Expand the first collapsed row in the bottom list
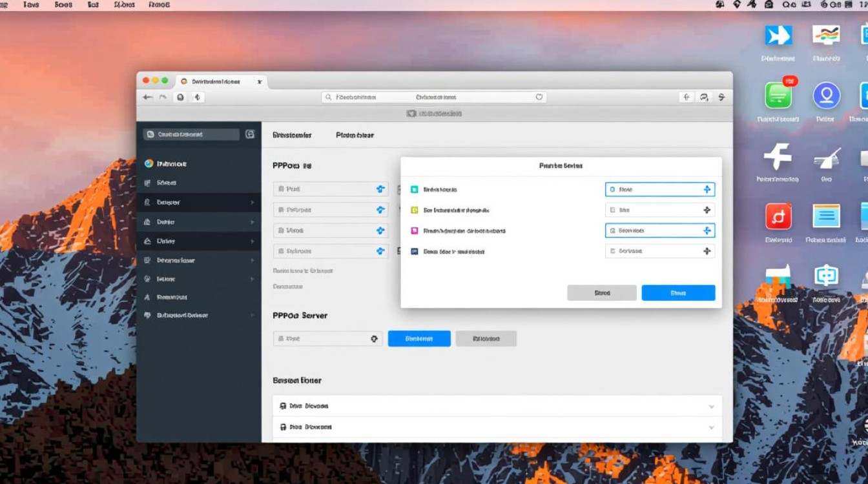The image size is (868, 484). (x=711, y=407)
